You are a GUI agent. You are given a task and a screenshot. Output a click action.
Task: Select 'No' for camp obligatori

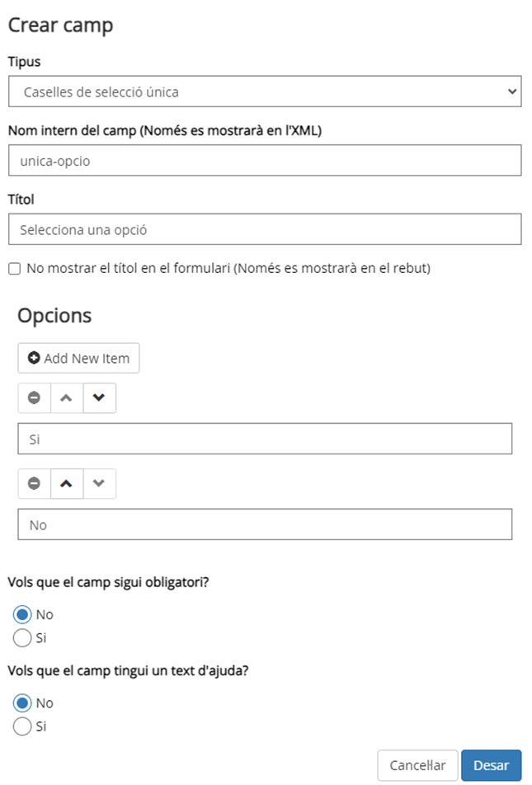[x=23, y=614]
